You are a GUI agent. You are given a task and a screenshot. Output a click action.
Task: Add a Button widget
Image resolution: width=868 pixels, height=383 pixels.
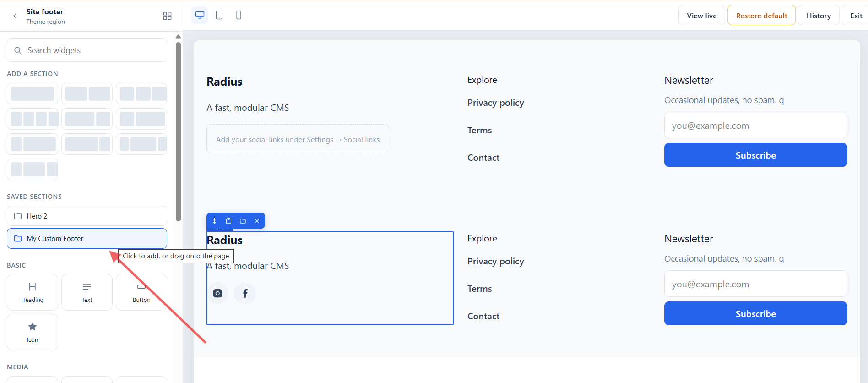click(141, 292)
